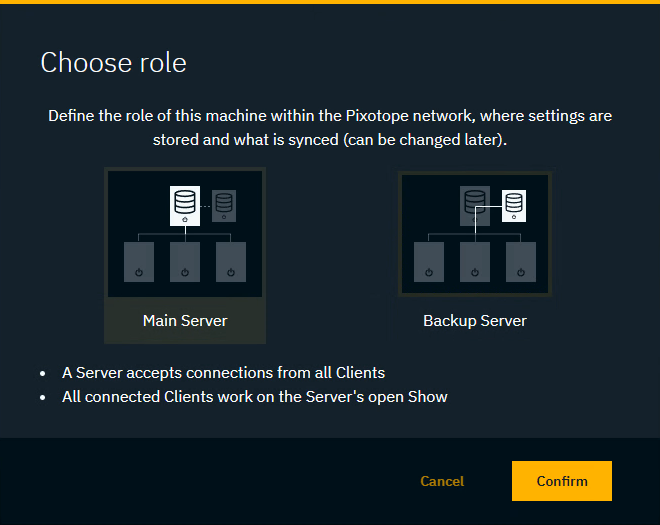The image size is (660, 525).
Task: Select the Main Server role label
Action: click(x=185, y=321)
